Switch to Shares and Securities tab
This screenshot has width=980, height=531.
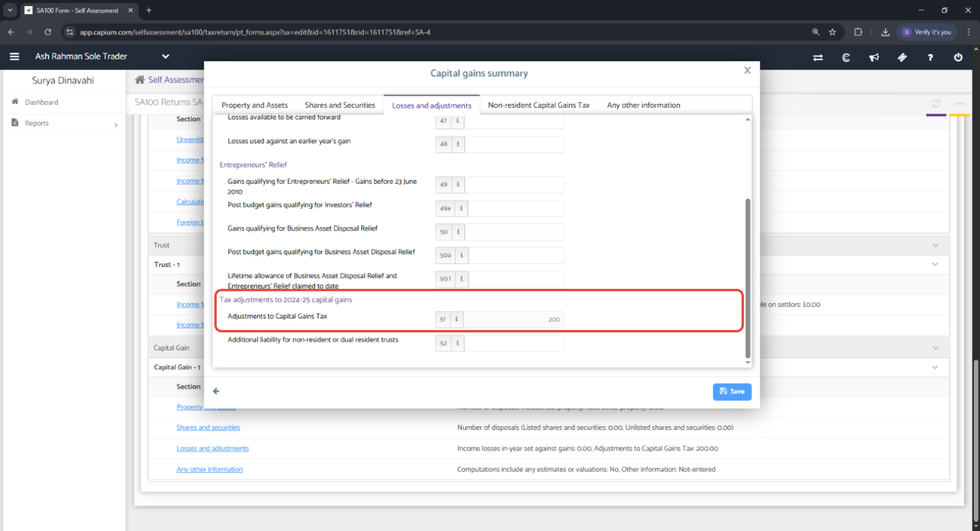tap(340, 105)
